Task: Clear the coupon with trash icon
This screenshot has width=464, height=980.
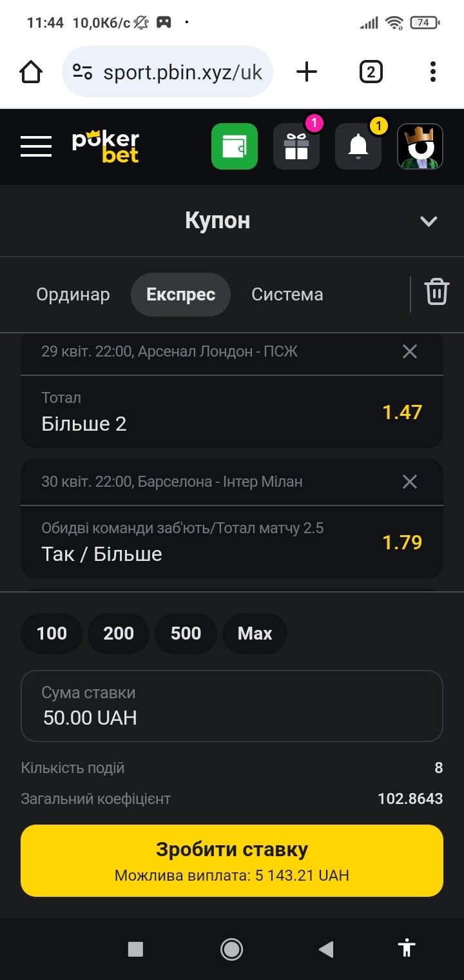Action: click(436, 292)
